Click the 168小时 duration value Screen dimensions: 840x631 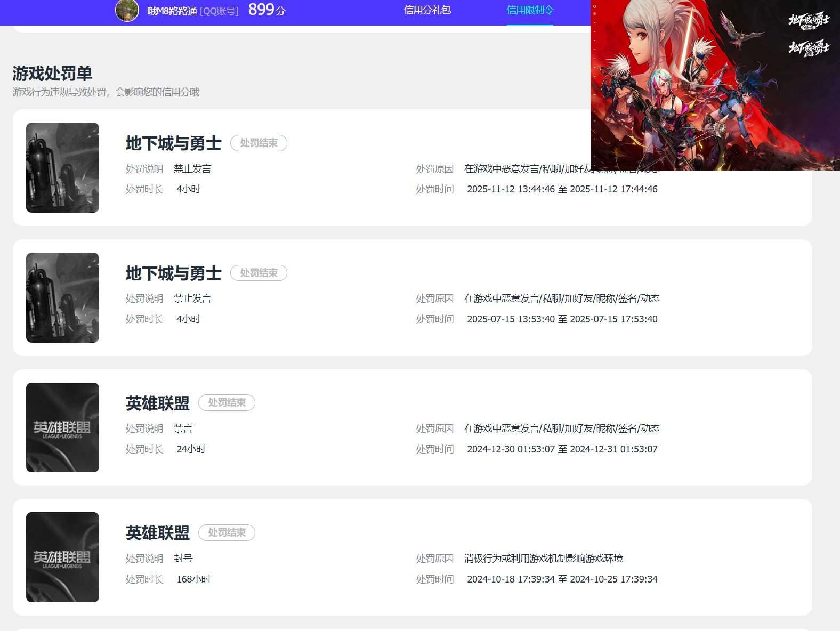click(x=194, y=579)
